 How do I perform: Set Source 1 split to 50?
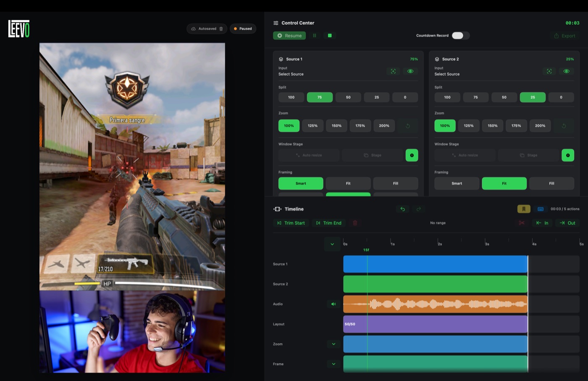click(348, 97)
